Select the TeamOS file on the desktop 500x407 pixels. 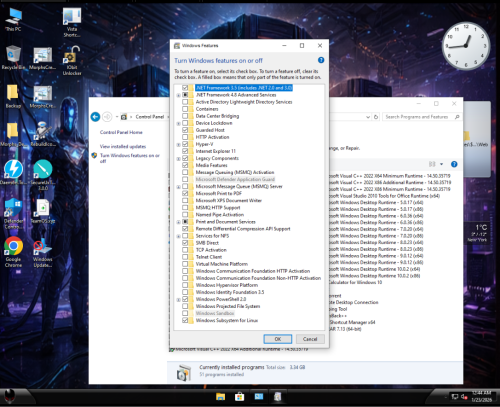43,211
